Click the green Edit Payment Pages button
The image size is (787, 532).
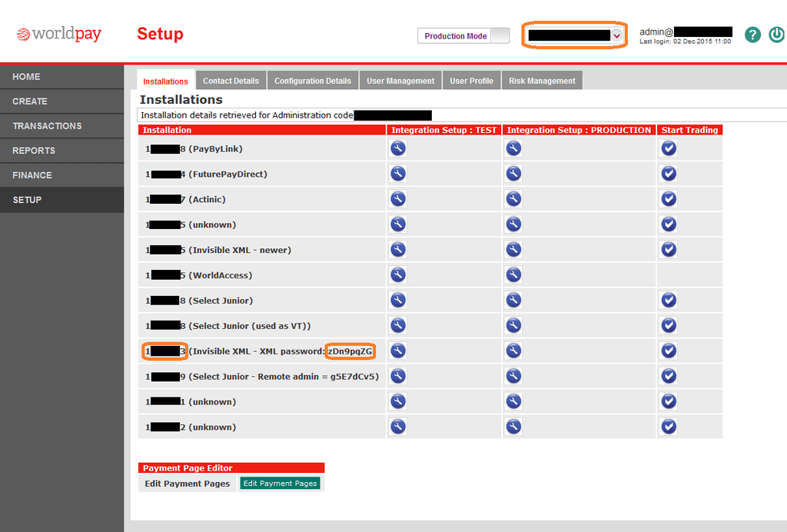pos(280,484)
